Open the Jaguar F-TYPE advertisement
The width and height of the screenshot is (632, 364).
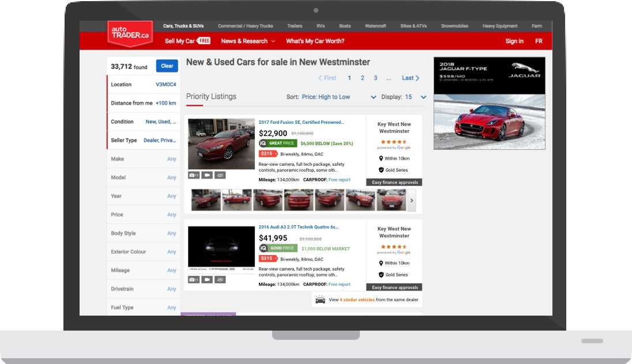click(490, 104)
